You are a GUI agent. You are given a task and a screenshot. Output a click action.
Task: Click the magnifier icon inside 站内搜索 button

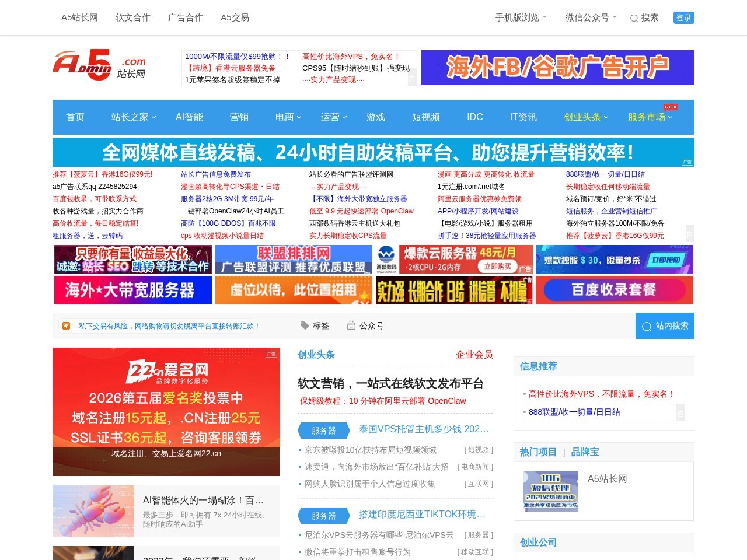click(647, 326)
